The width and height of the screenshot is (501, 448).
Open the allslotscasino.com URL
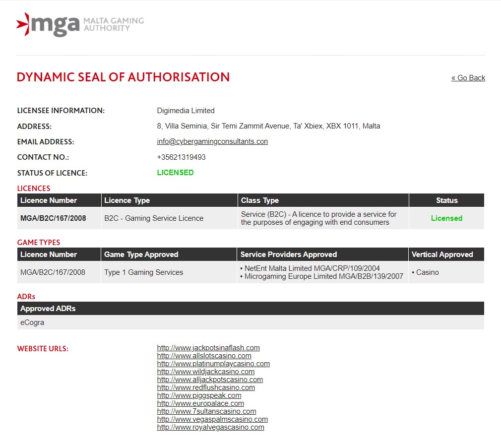(204, 356)
